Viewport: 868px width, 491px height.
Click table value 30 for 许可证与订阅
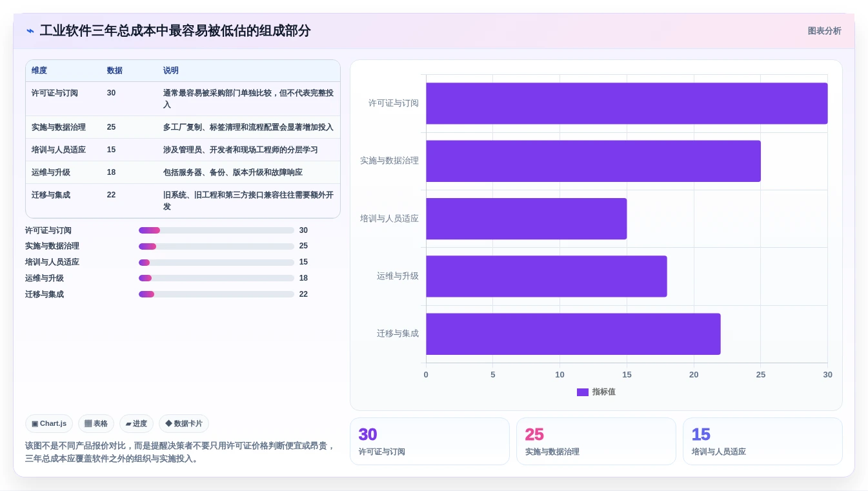pos(112,93)
